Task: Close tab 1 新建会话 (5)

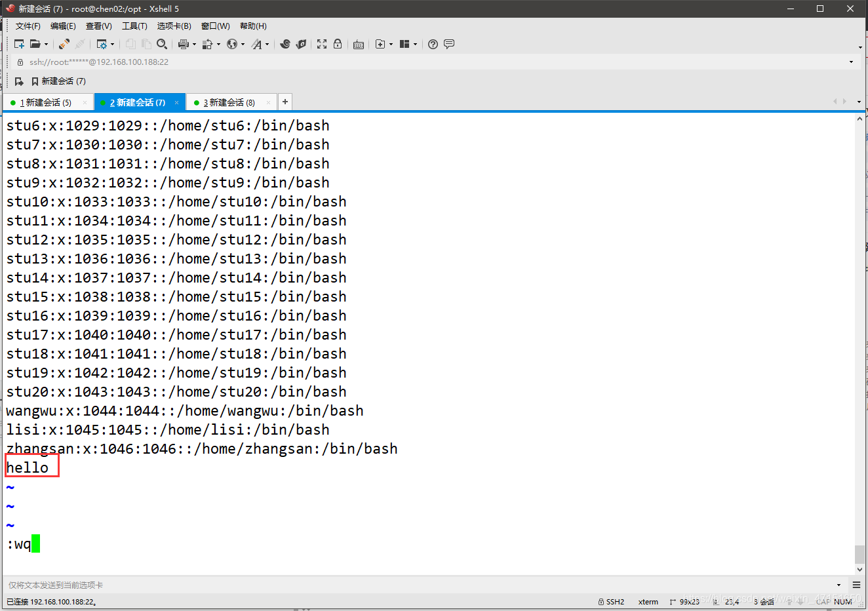Action: (85, 102)
